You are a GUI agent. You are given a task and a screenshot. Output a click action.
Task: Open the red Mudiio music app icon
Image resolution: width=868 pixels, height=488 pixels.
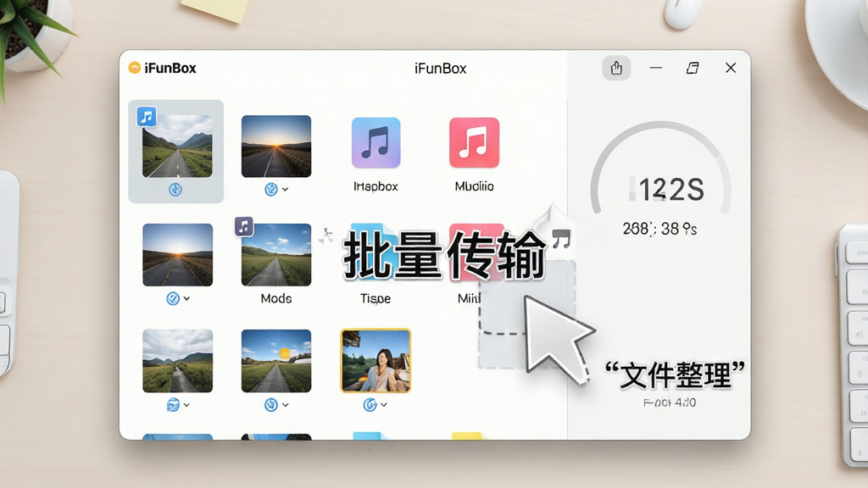pos(474,142)
